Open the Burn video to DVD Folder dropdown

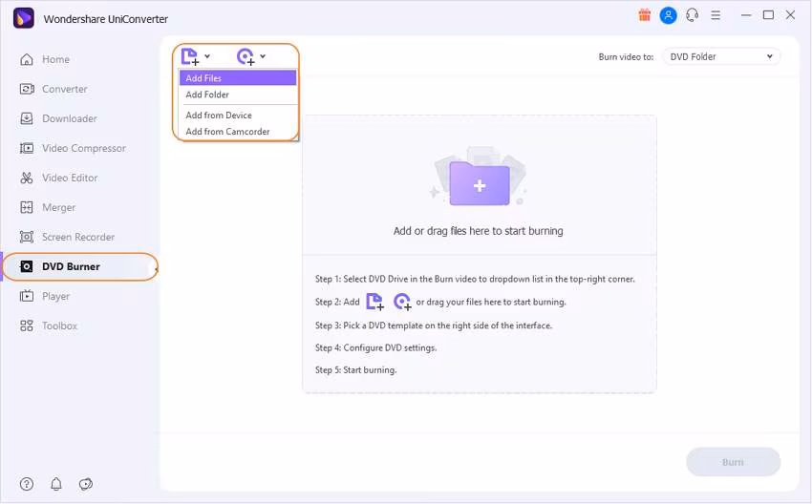point(721,56)
